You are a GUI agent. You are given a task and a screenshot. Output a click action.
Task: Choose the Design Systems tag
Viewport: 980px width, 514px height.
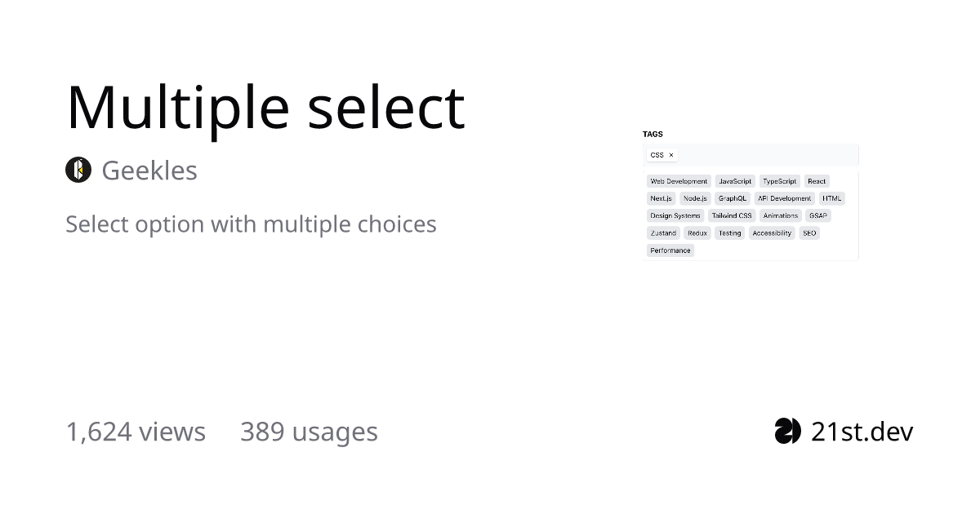675,216
